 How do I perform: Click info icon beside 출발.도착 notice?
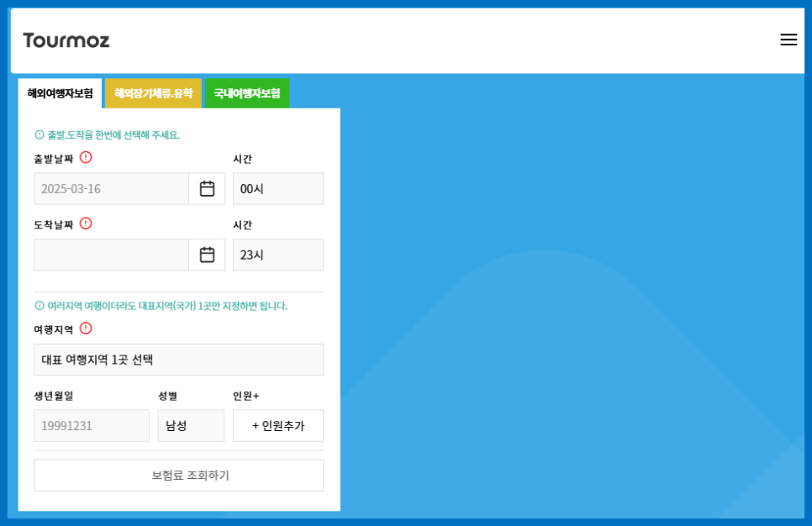40,134
